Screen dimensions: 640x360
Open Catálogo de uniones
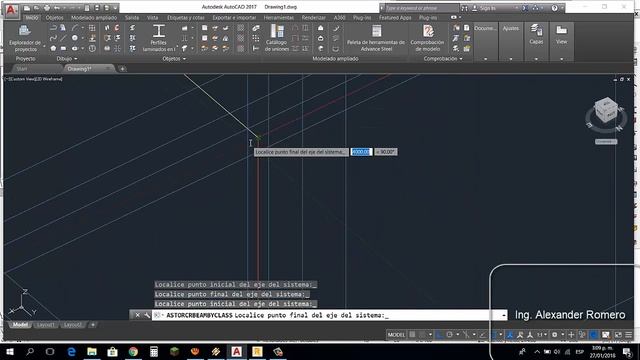point(277,38)
